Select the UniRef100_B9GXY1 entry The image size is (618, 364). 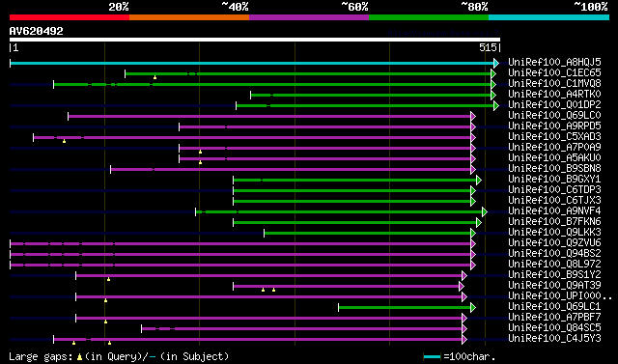click(x=554, y=180)
